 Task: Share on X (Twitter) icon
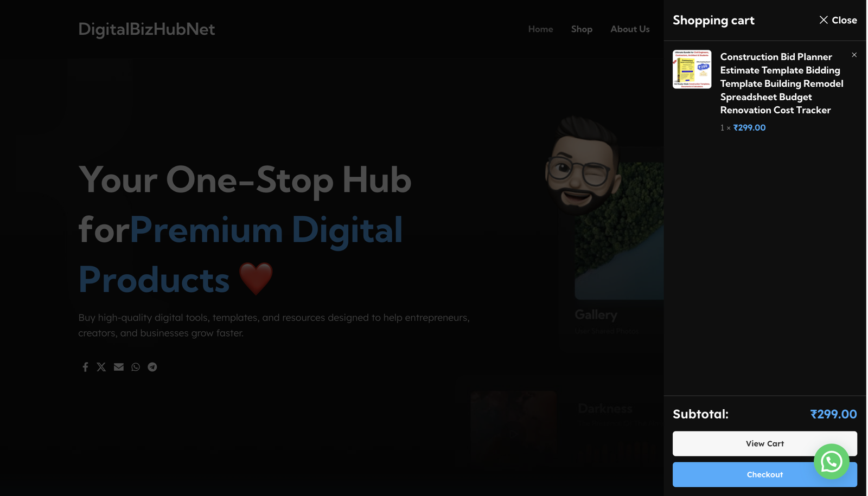(x=101, y=367)
